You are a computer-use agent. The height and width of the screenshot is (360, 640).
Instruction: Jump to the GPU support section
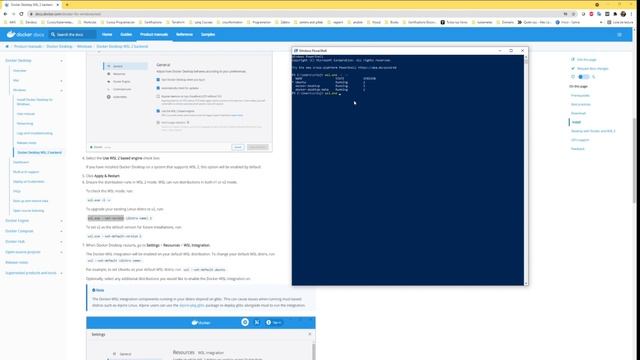tap(580, 140)
